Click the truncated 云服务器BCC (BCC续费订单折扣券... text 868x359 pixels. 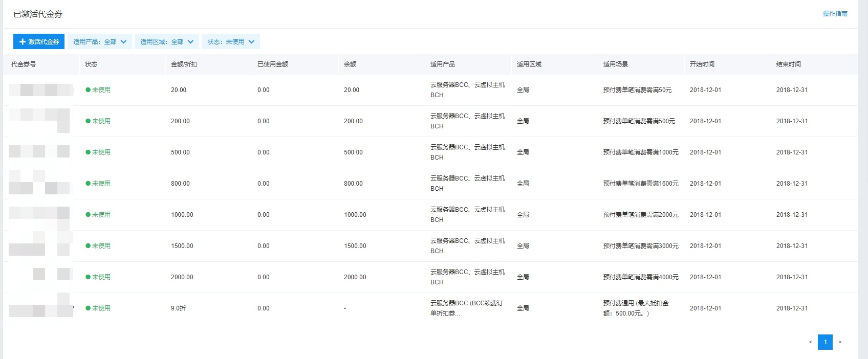(466, 308)
